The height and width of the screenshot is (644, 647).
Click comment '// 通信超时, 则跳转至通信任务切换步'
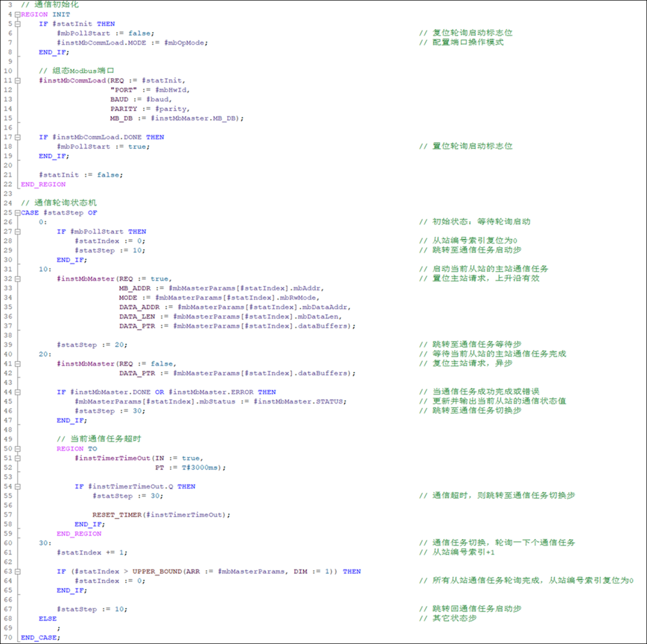pos(497,495)
